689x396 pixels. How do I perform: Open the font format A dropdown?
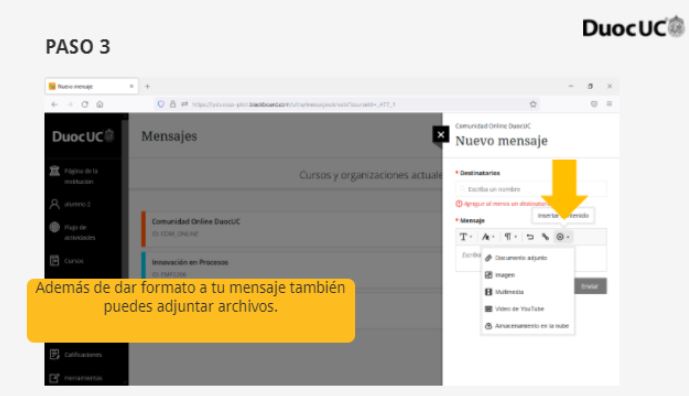[488, 236]
